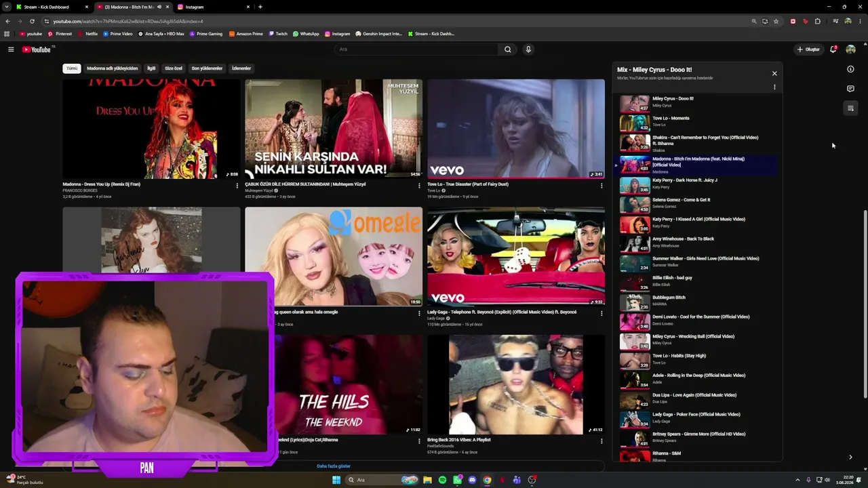Click the 'Daha fazla göster' show more link

pos(334,466)
